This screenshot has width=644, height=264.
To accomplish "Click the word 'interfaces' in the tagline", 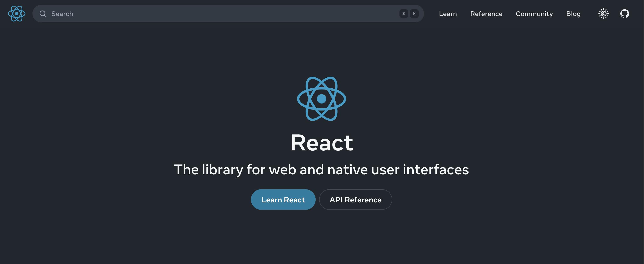I will (x=436, y=170).
